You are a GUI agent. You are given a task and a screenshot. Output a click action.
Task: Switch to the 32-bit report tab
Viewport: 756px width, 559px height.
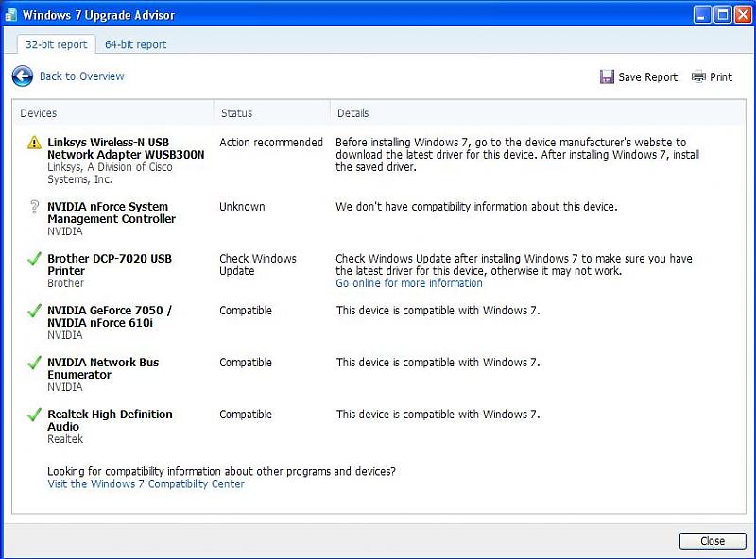(57, 44)
